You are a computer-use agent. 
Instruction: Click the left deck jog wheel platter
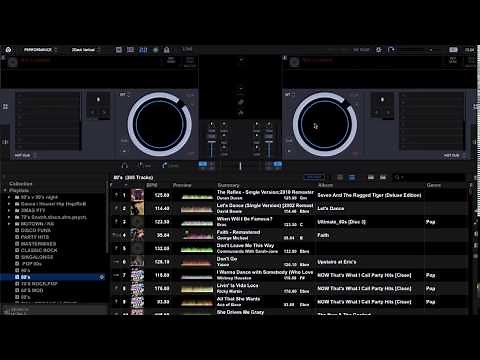pos(159,124)
